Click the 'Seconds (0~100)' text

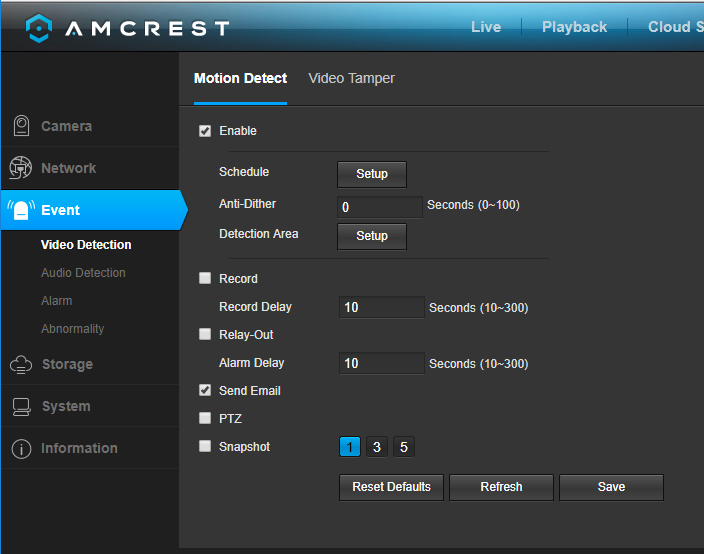click(x=473, y=205)
